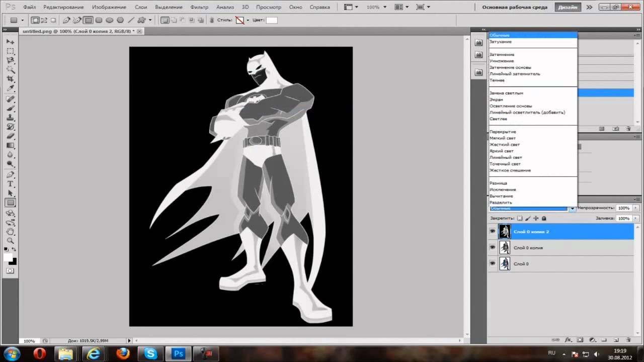The image size is (644, 362).
Task: Select the Blur tool
Action: click(x=10, y=155)
